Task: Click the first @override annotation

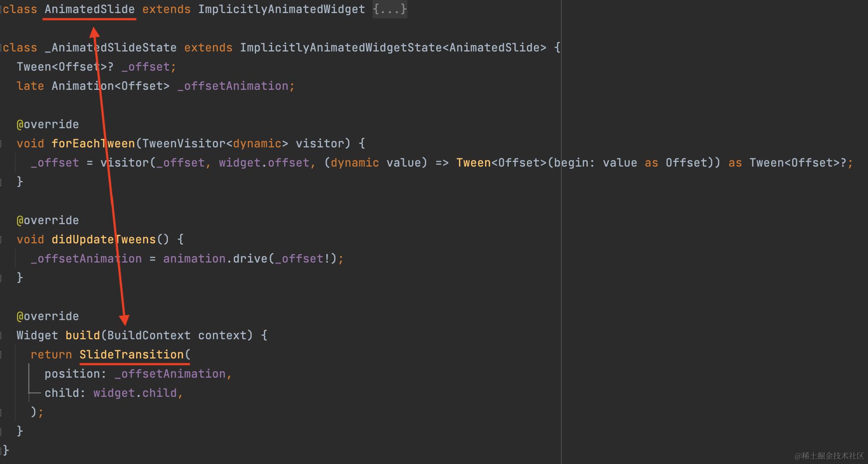Action: click(x=48, y=124)
